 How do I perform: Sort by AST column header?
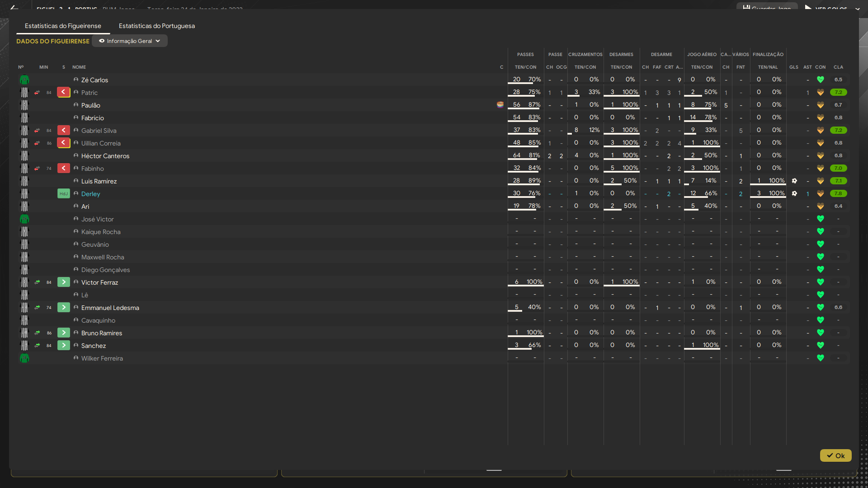point(807,67)
